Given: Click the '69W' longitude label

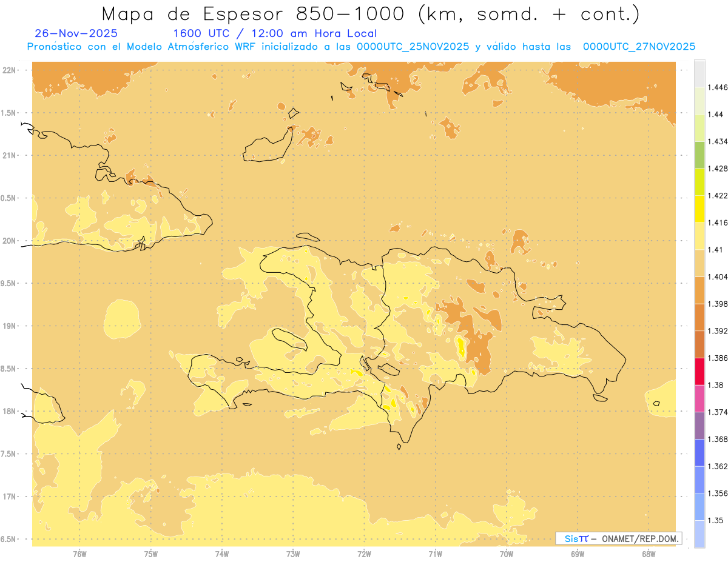Looking at the screenshot, I should click(577, 554).
